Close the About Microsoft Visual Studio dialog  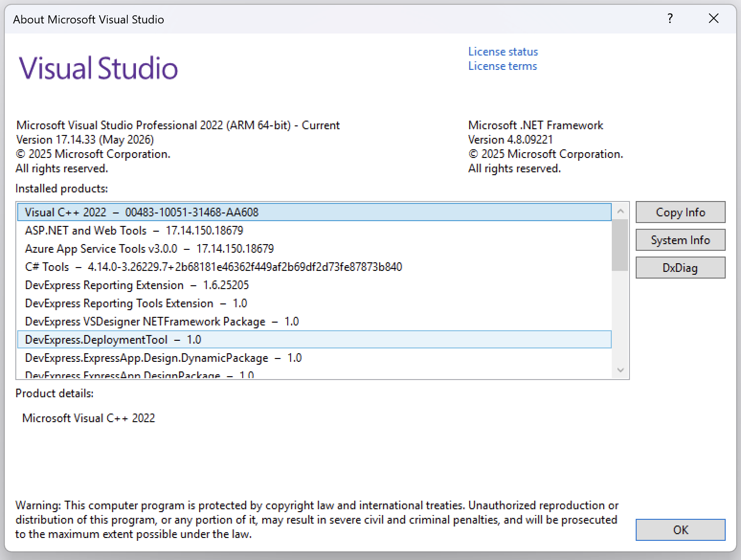[x=713, y=19]
